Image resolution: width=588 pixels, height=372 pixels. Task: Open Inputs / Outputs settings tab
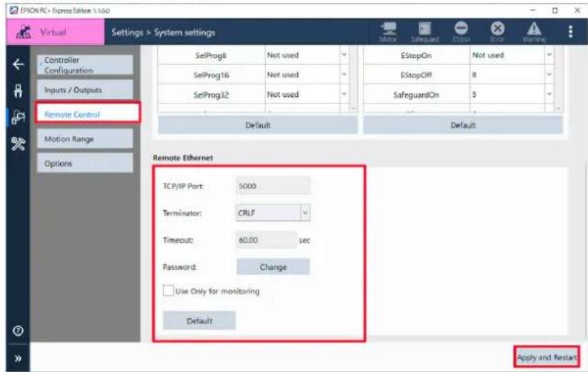pos(85,90)
